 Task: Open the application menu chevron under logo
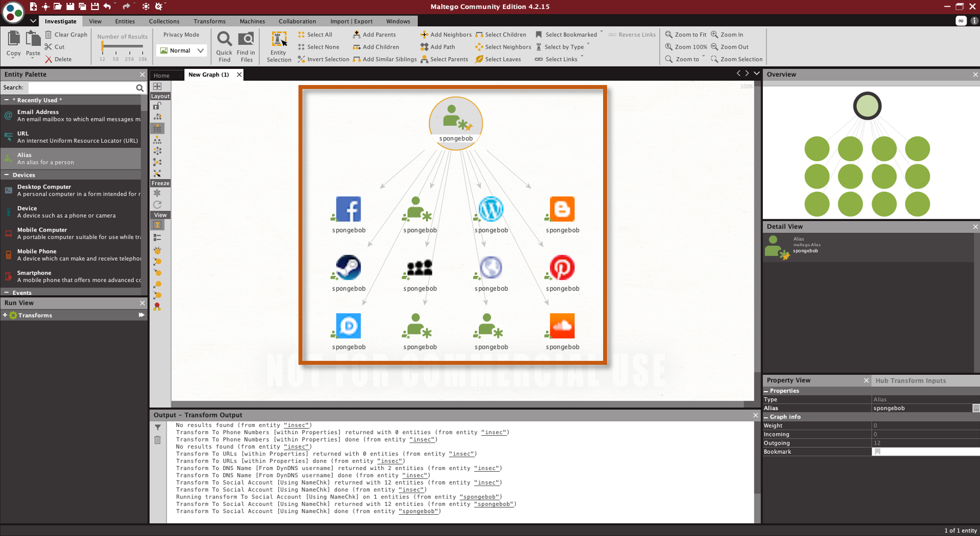(33, 21)
